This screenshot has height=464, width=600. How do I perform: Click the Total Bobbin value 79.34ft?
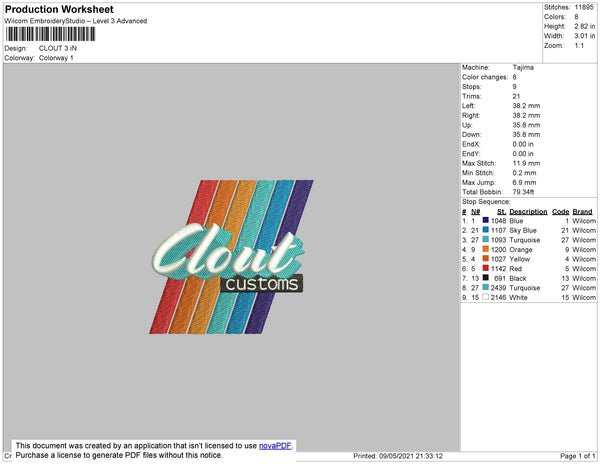(x=523, y=192)
